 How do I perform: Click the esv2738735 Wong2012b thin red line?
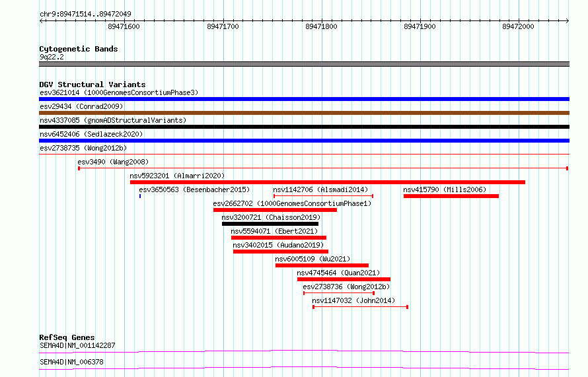[304, 154]
